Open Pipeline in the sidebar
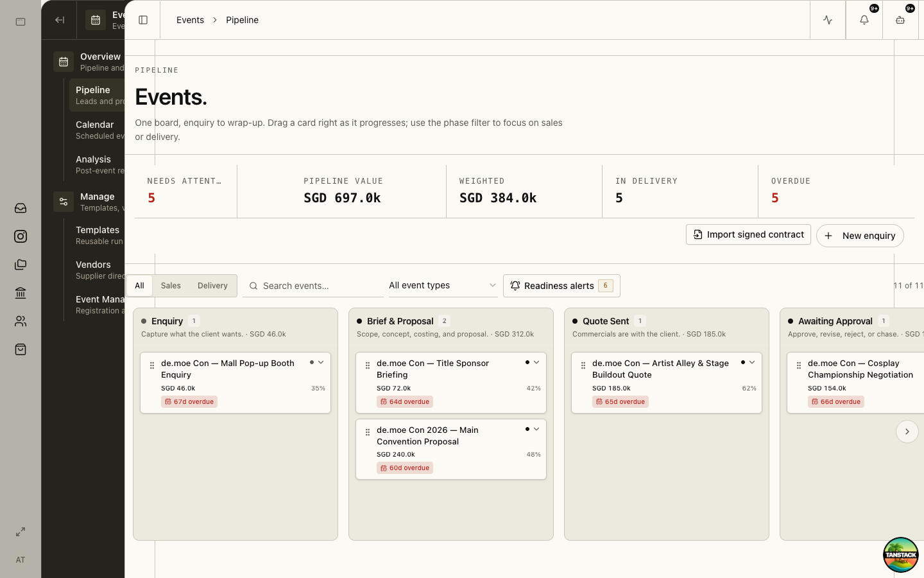This screenshot has width=924, height=578. click(x=97, y=95)
